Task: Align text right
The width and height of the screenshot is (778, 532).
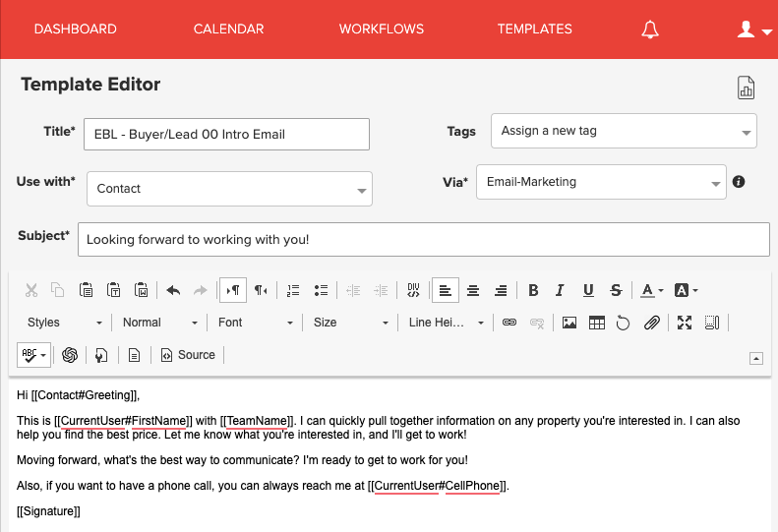Action: pos(501,290)
